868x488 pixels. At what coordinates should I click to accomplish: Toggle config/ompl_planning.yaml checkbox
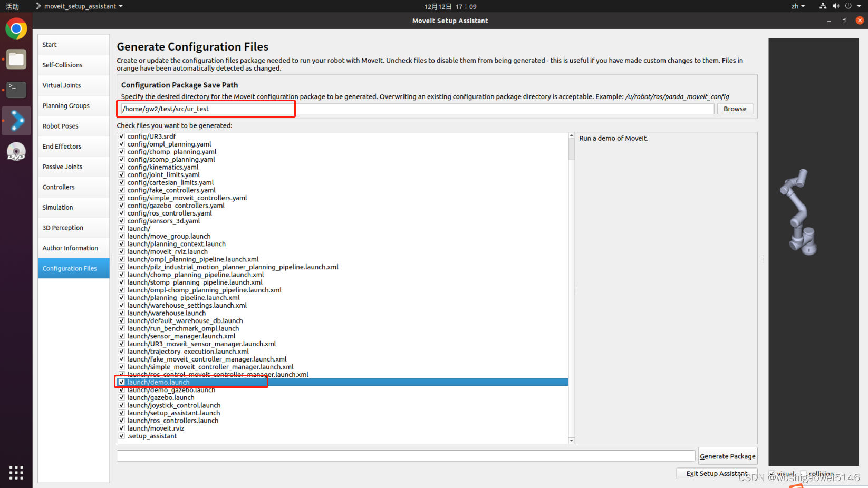122,144
